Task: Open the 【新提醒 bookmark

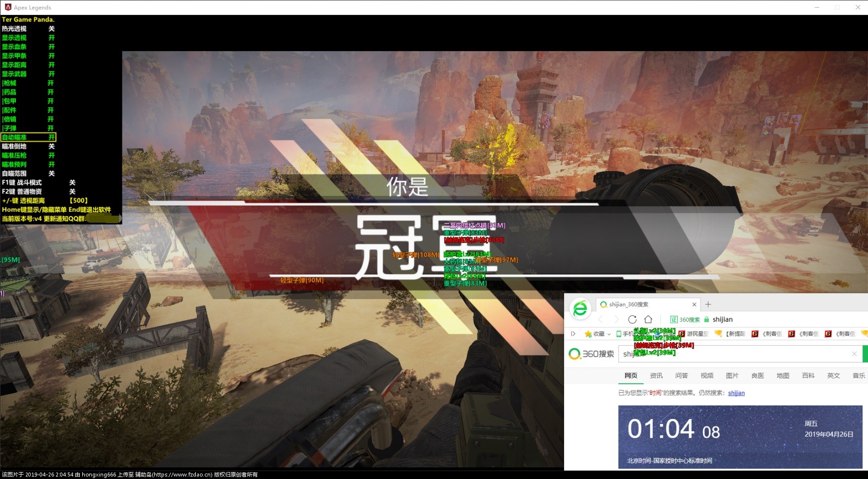Action: (x=730, y=334)
